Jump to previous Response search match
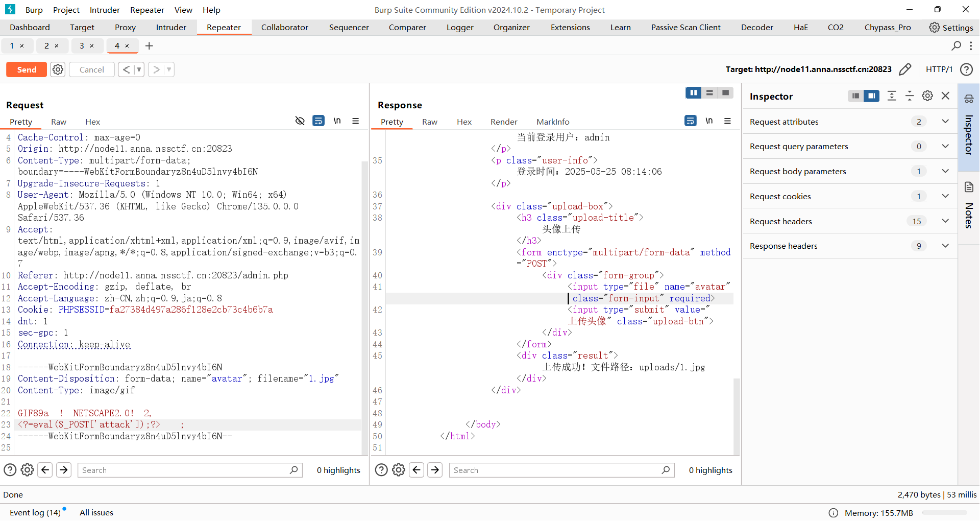This screenshot has width=980, height=521. click(417, 470)
